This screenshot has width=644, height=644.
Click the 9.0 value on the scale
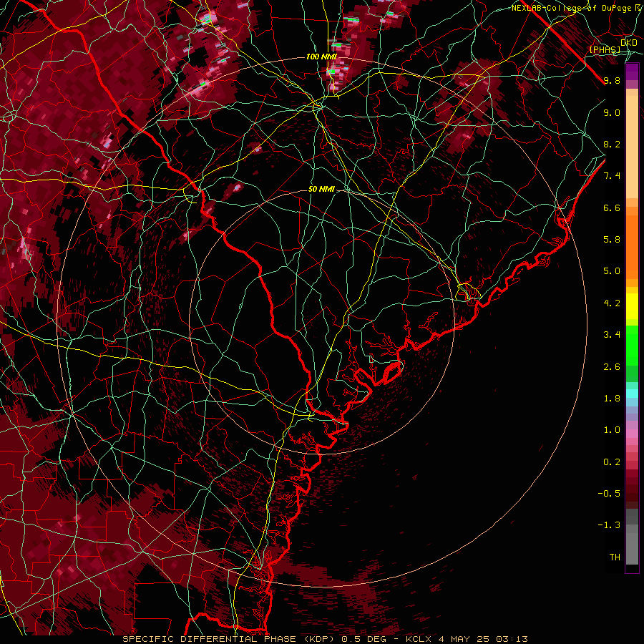tap(612, 112)
